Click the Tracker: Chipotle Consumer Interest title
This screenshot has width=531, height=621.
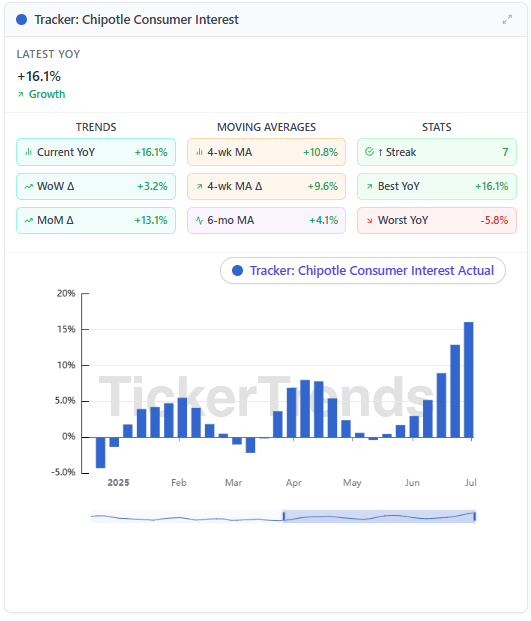point(136,19)
